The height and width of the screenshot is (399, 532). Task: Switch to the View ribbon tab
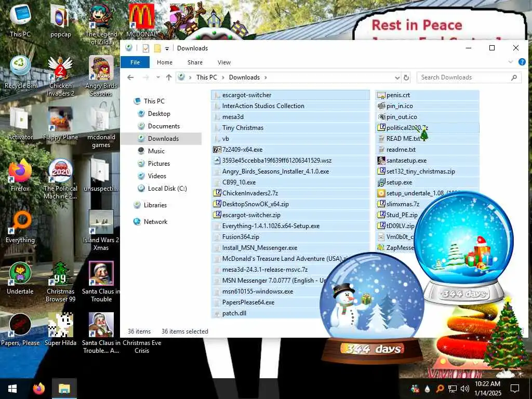(224, 62)
